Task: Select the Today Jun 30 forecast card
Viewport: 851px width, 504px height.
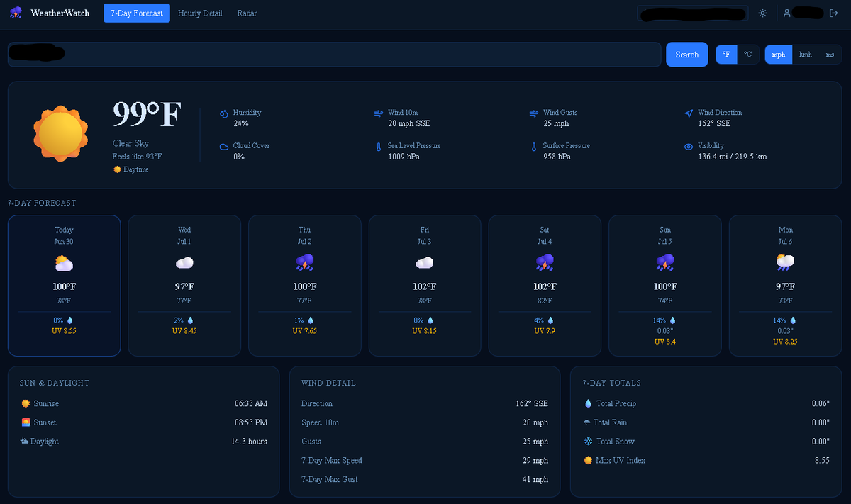Action: pyautogui.click(x=64, y=286)
